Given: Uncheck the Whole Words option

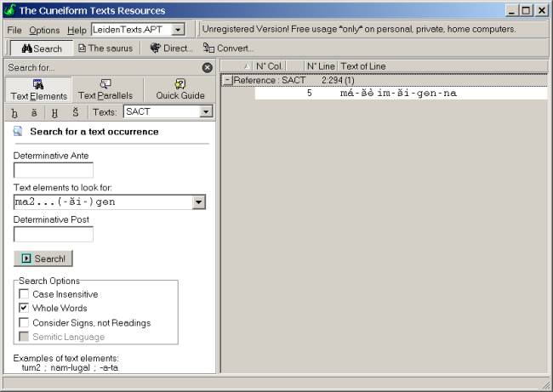Looking at the screenshot, I should [24, 309].
